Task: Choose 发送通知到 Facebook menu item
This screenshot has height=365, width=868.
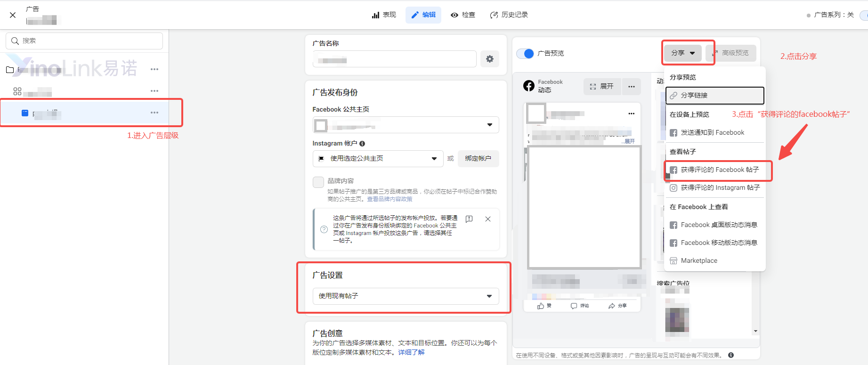Action: [x=714, y=133]
